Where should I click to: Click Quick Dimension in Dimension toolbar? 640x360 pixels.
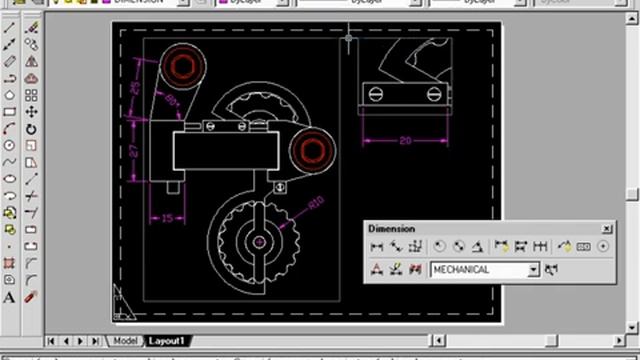coord(501,247)
